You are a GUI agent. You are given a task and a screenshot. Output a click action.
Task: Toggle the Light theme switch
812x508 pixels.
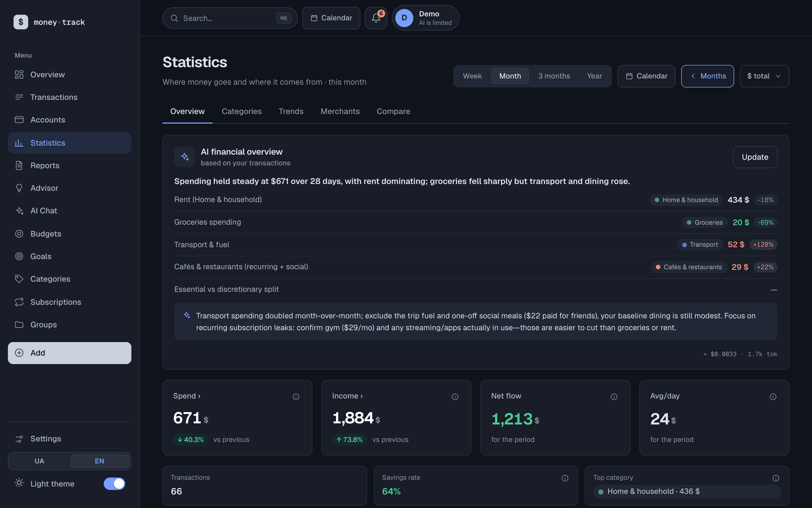114,484
